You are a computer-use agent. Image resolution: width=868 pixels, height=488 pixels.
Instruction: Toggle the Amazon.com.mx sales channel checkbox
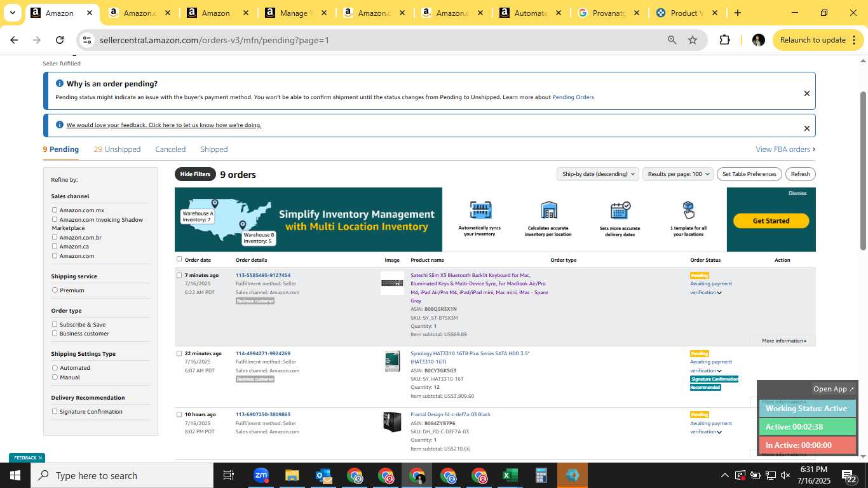coord(55,210)
